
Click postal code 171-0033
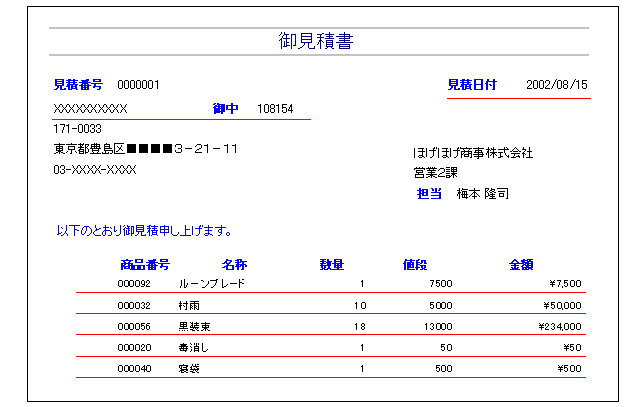77,129
